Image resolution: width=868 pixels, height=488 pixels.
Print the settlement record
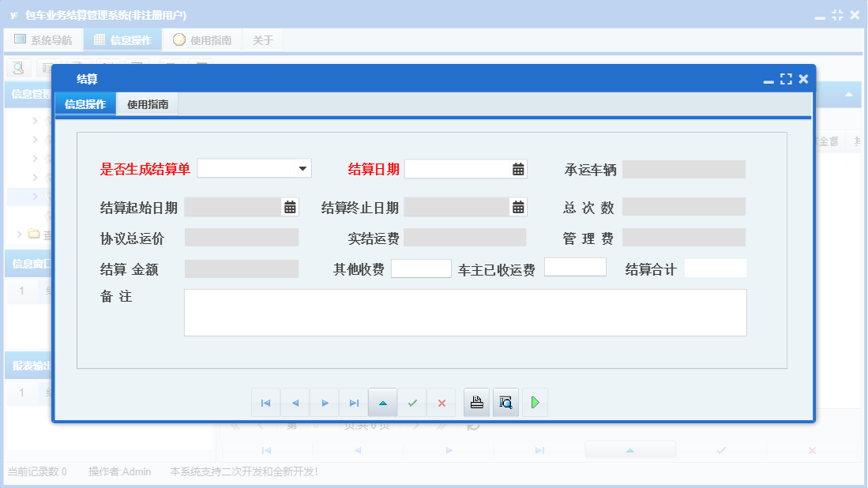point(475,402)
